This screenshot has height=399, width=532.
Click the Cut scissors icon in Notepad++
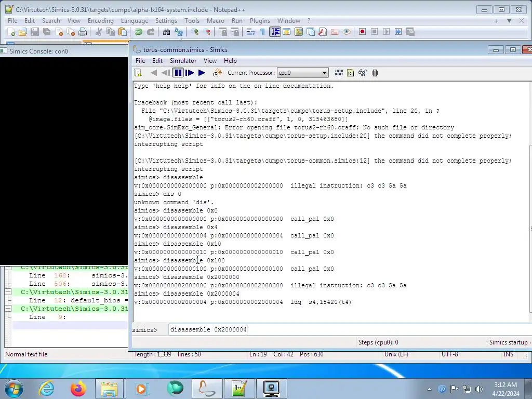pos(98,32)
